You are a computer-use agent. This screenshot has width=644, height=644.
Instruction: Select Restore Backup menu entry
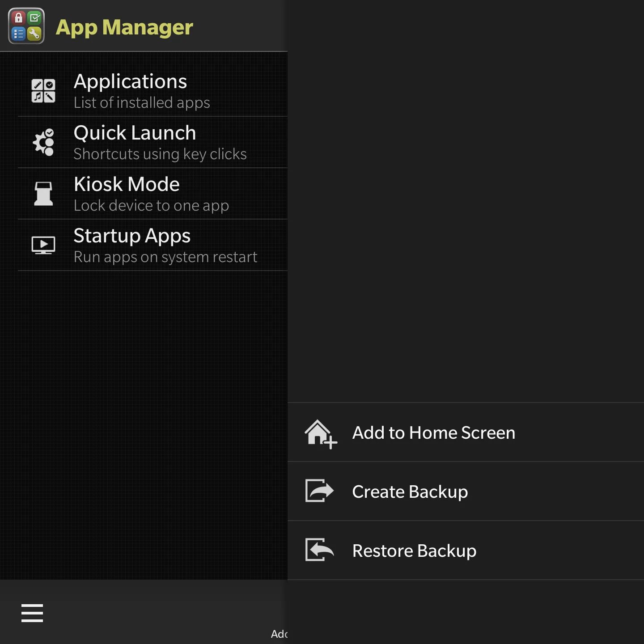tap(466, 551)
